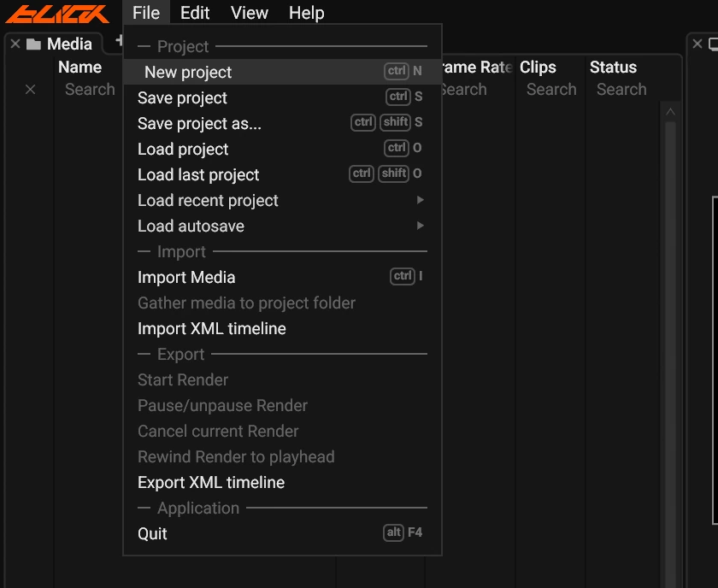The width and height of the screenshot is (718, 588).
Task: Choose Save project as... option
Action: (283, 123)
